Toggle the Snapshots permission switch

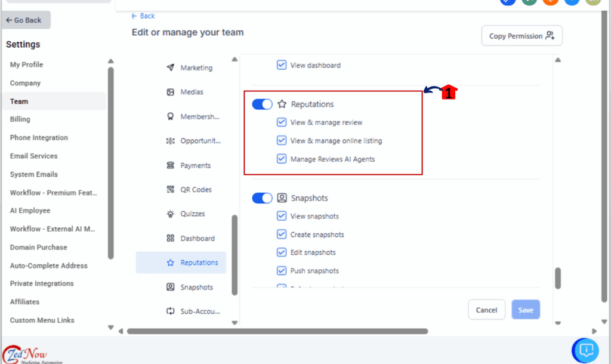pyautogui.click(x=262, y=198)
